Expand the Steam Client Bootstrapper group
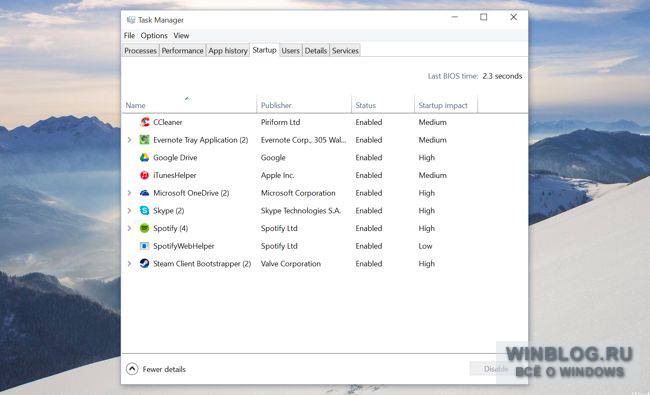The height and width of the screenshot is (395, 650). click(x=129, y=263)
